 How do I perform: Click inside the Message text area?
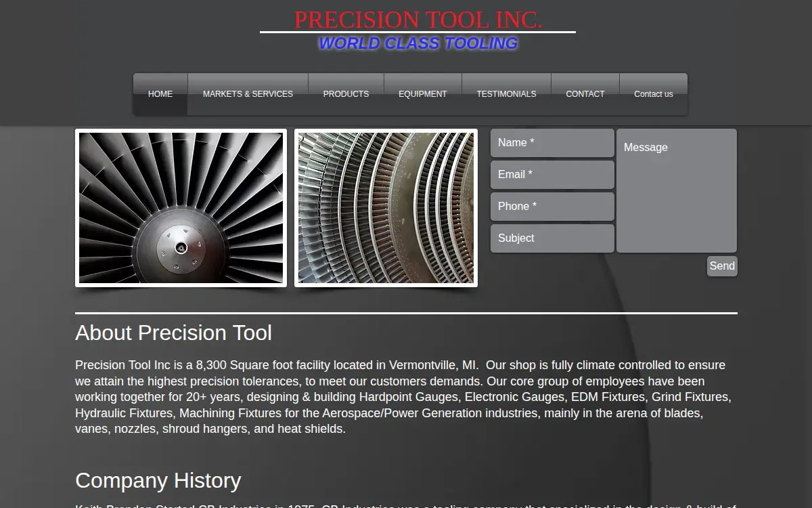tap(677, 191)
